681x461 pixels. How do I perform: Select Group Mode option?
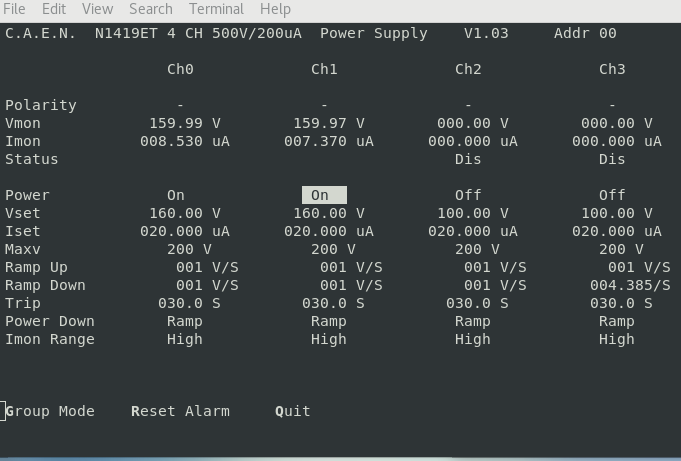[50, 411]
